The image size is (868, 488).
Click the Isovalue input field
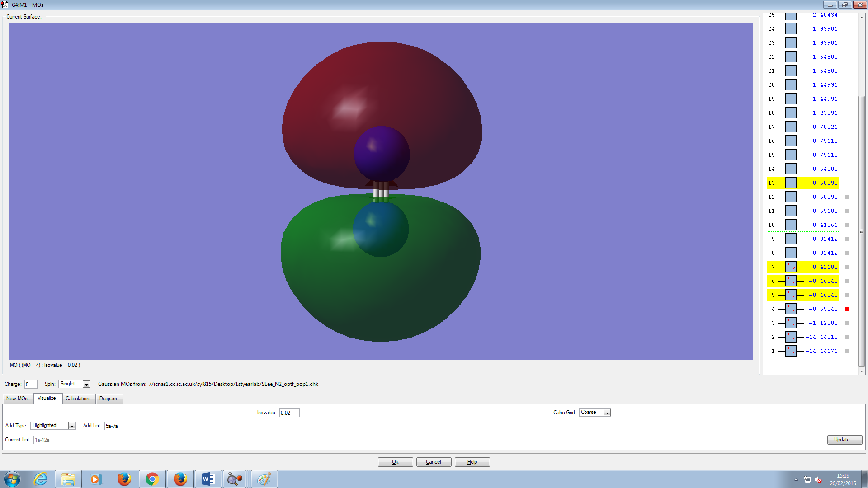[289, 413]
